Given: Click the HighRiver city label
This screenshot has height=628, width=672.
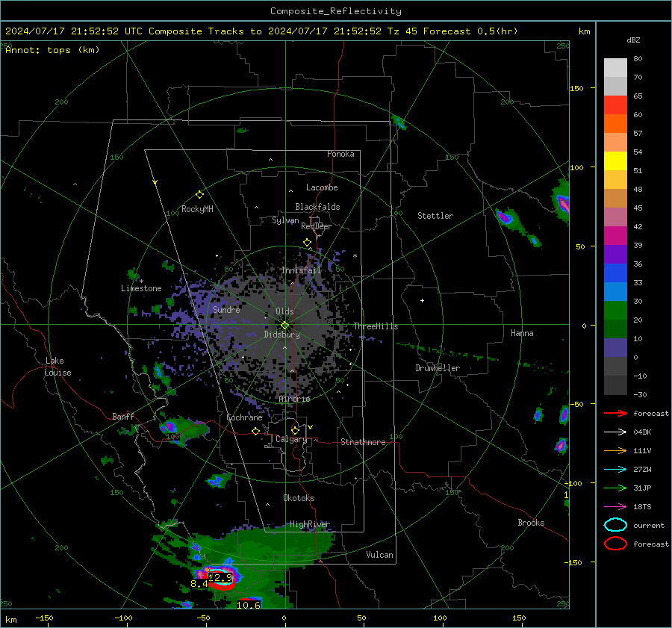Looking at the screenshot, I should click(309, 524).
